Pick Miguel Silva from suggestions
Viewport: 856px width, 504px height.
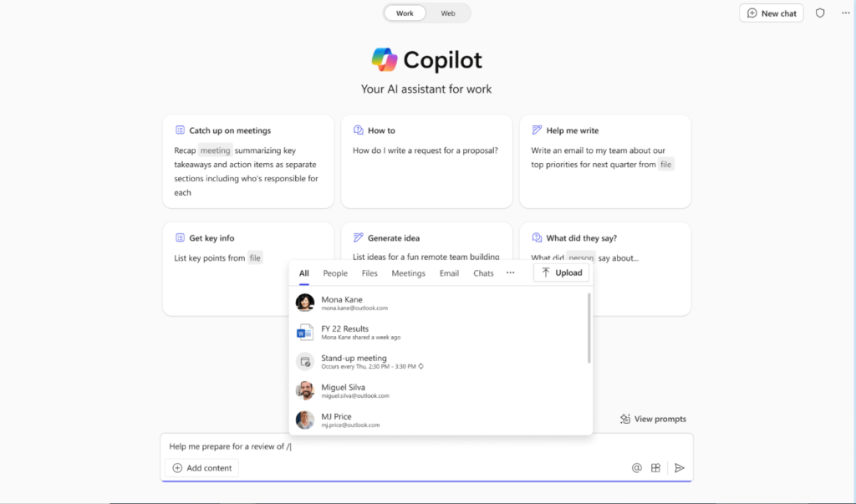point(441,390)
